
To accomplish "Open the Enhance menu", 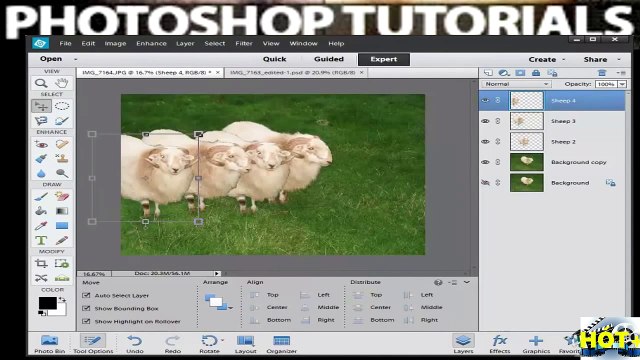I will pos(151,43).
